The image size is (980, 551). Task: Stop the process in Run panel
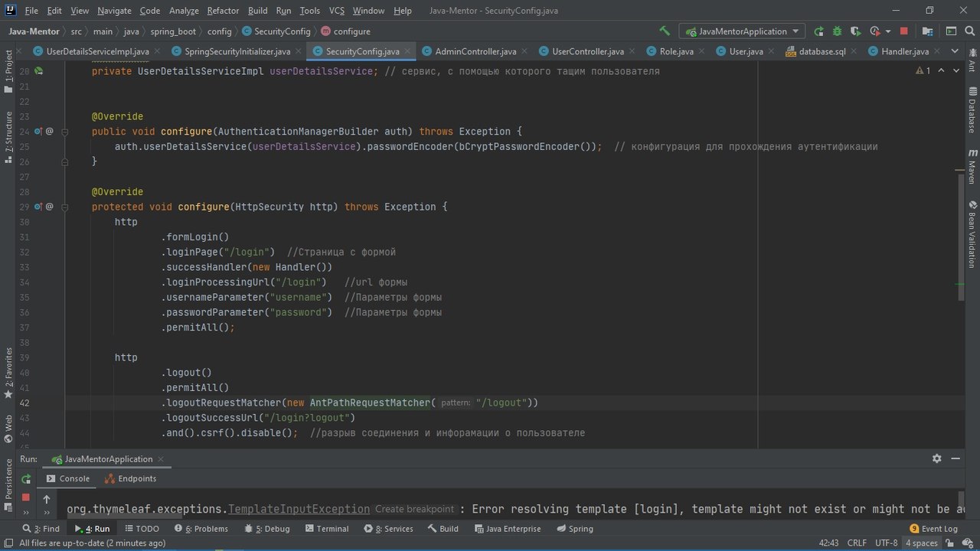click(26, 497)
